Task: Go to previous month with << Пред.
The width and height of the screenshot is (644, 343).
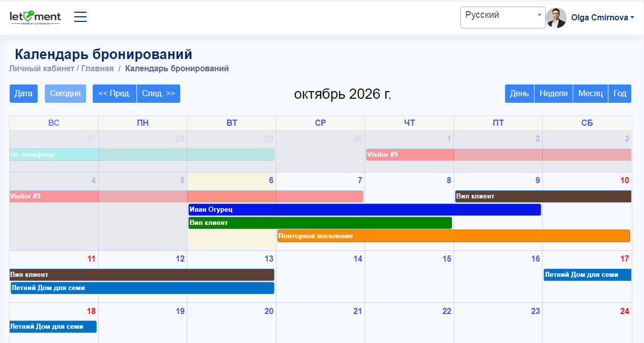Action: click(x=115, y=94)
